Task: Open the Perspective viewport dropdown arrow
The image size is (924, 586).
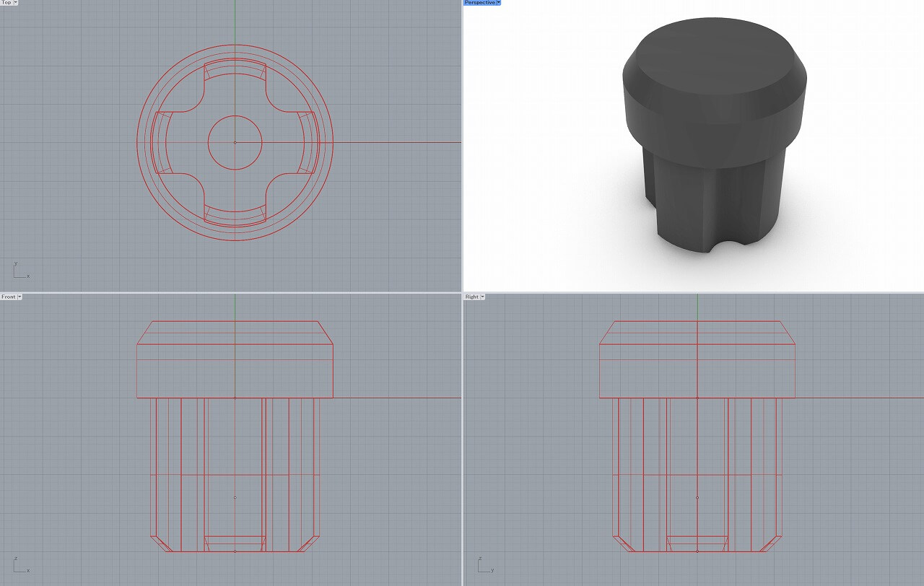Action: pos(498,3)
